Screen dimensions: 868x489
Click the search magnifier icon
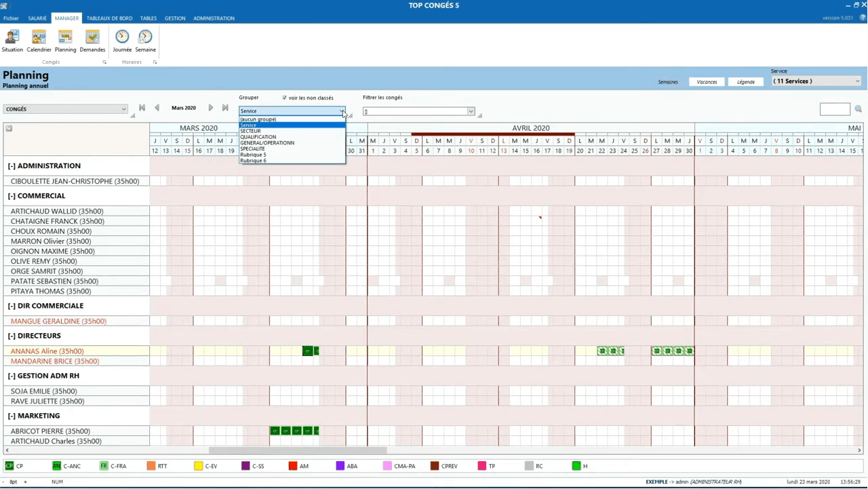pyautogui.click(x=858, y=109)
